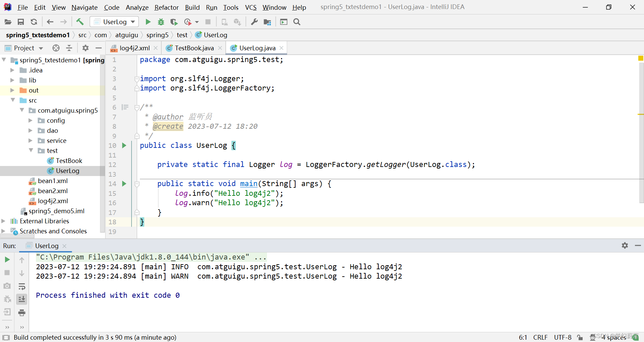
Task: Click the yellow inspection indicator atop editor
Action: (x=641, y=58)
